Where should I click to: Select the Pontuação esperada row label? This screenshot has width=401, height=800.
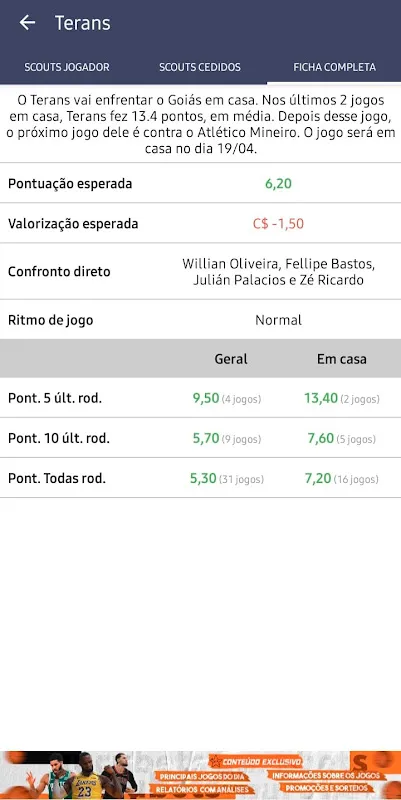point(70,184)
